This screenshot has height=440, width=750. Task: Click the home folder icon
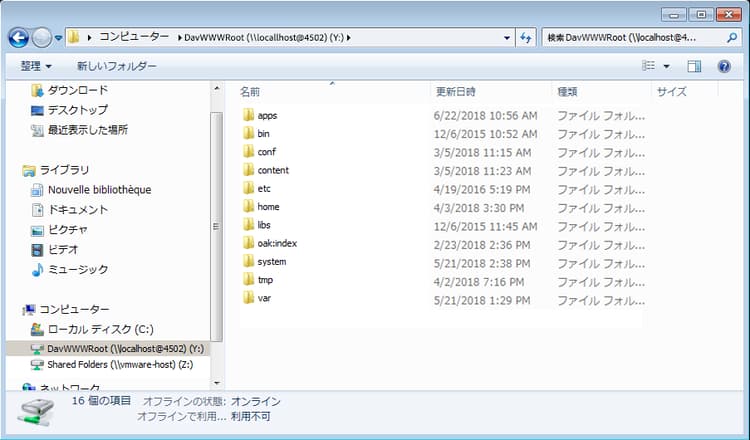click(x=248, y=207)
